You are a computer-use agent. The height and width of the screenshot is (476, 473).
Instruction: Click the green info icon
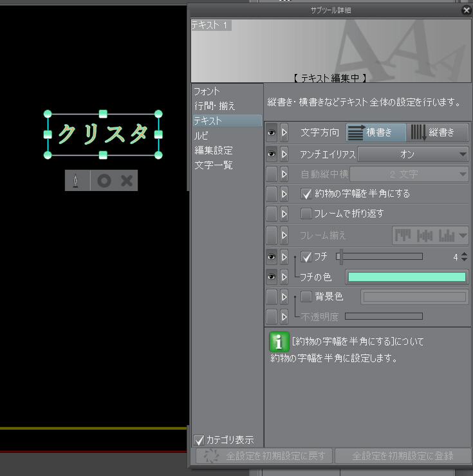[x=279, y=342]
